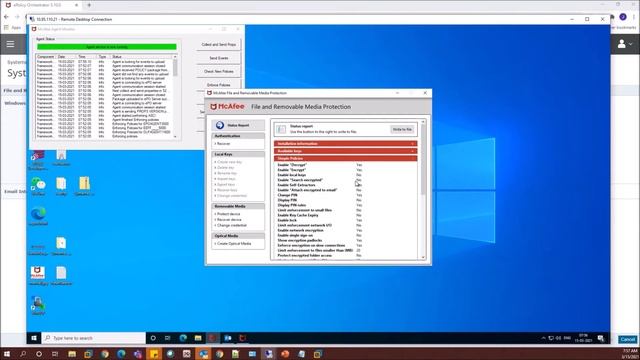This screenshot has width=640, height=360.
Task: Click the Component column header in agent log
Action: [x=46, y=57]
